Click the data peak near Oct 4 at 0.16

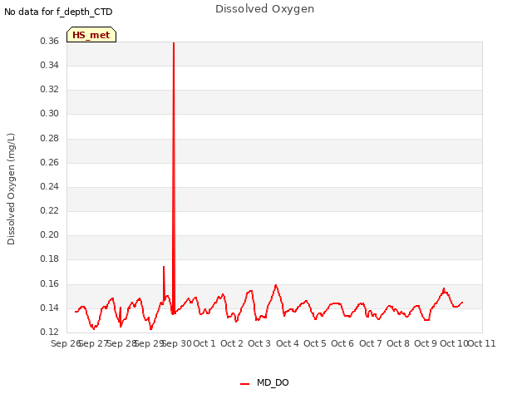click(276, 286)
